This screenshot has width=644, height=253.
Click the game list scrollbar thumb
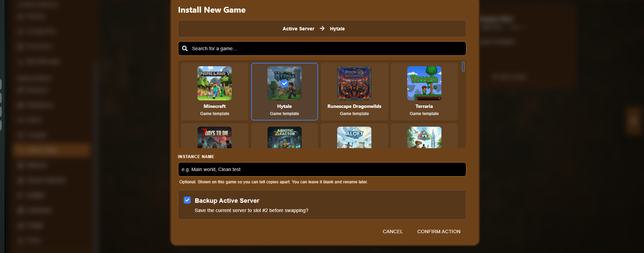point(463,67)
